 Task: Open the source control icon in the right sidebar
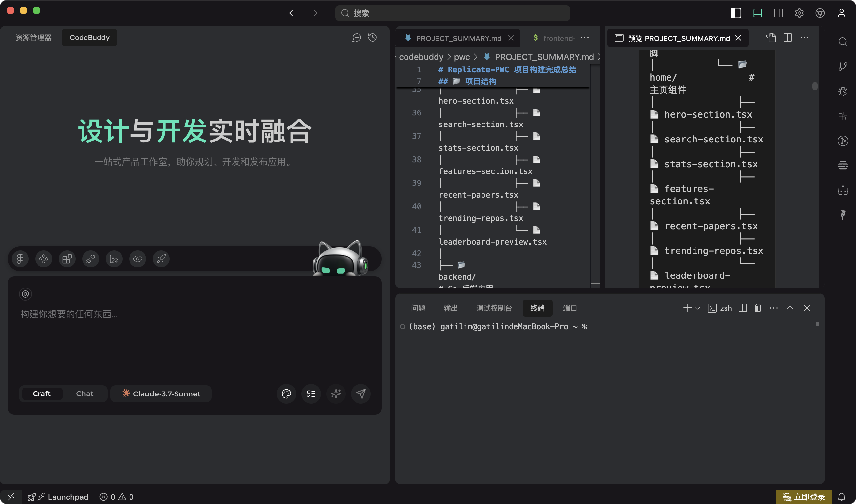tap(842, 66)
